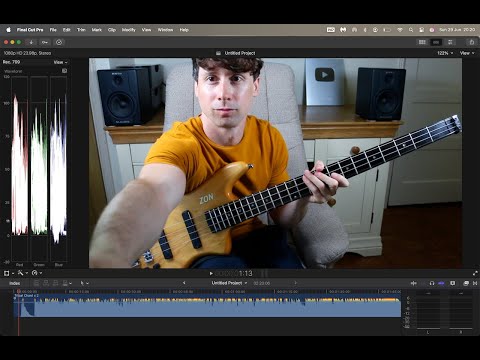The height and width of the screenshot is (360, 480).
Task: Open the enhancements wand dropdown
Action: pos(22,273)
